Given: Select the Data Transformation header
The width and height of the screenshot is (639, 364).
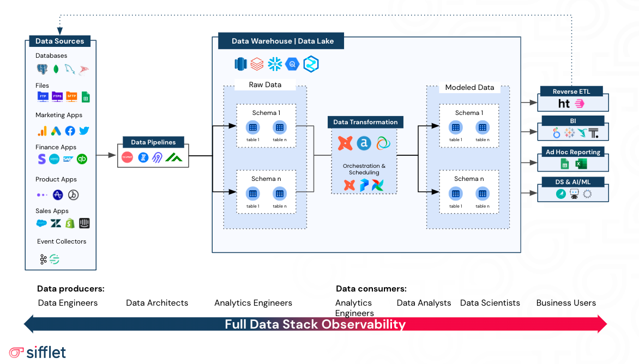Looking at the screenshot, I should pos(365,122).
